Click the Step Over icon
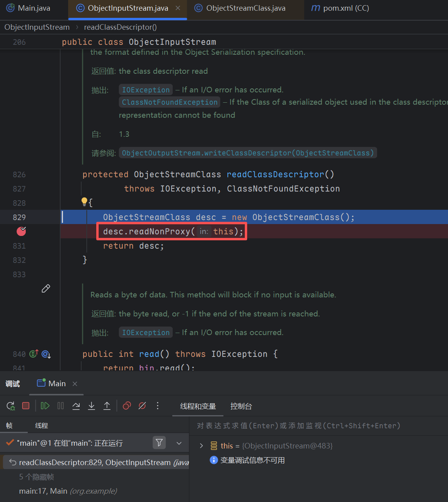 (x=76, y=406)
